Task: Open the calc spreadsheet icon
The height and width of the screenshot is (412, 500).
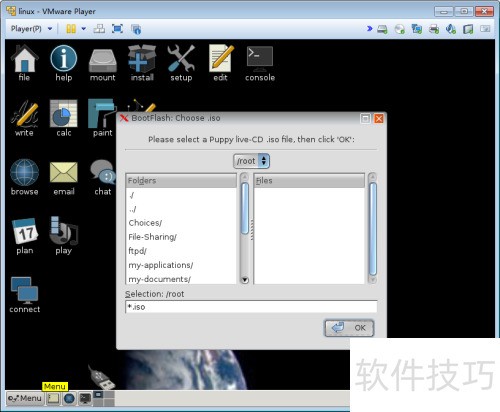Action: tap(63, 118)
